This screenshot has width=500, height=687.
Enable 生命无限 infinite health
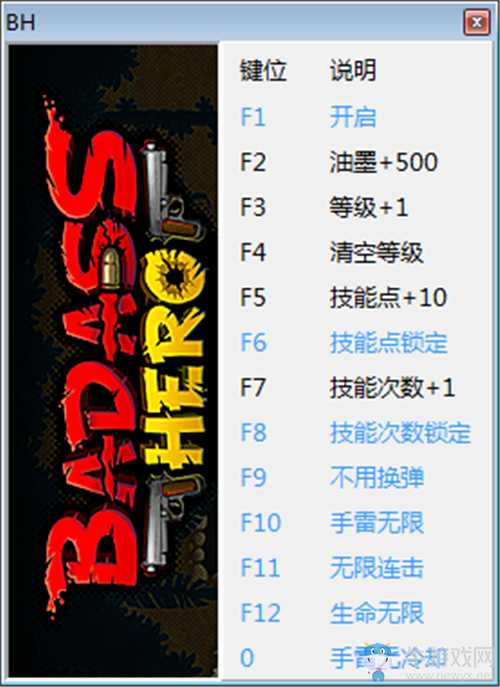377,613
